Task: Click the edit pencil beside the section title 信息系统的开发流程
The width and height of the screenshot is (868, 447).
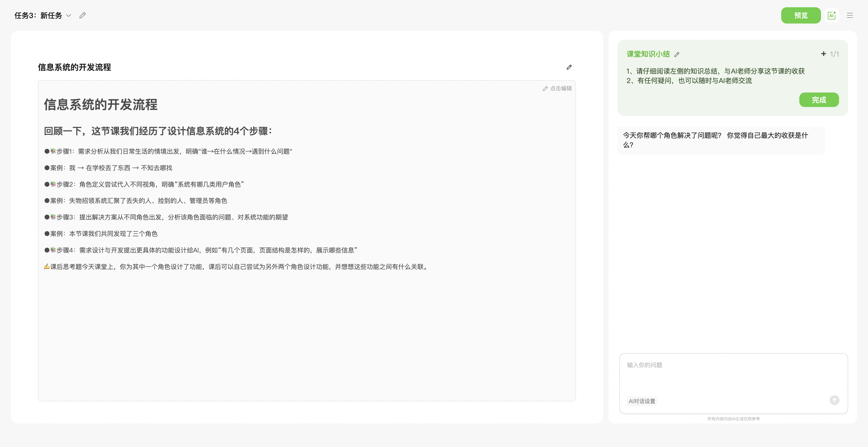Action: point(569,67)
